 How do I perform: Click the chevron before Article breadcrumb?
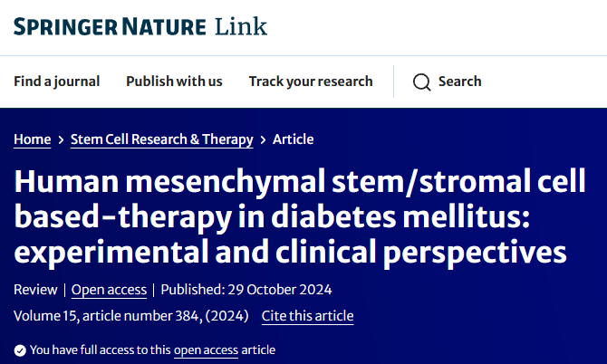(263, 139)
